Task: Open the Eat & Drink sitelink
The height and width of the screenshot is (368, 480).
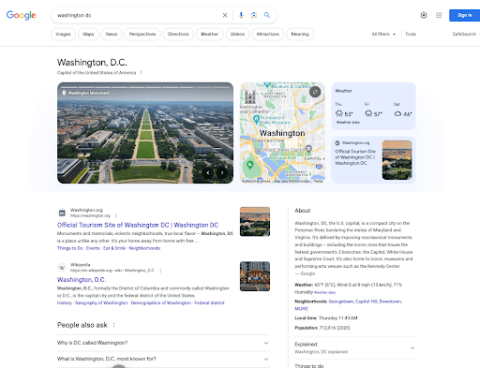Action: [114, 248]
